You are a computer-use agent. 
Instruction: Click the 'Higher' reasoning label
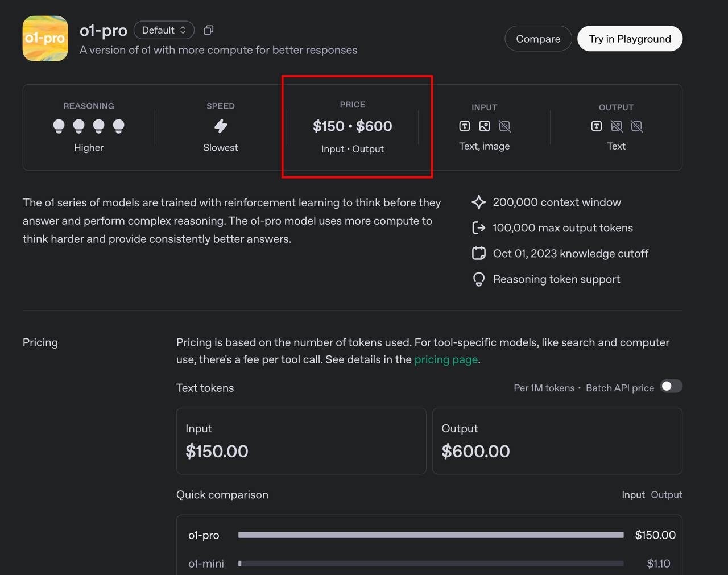(x=89, y=148)
